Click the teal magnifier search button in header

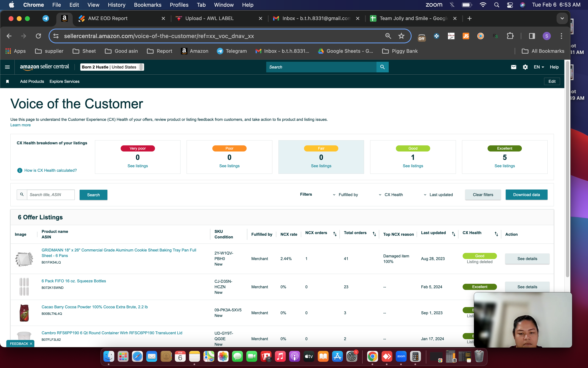382,67
